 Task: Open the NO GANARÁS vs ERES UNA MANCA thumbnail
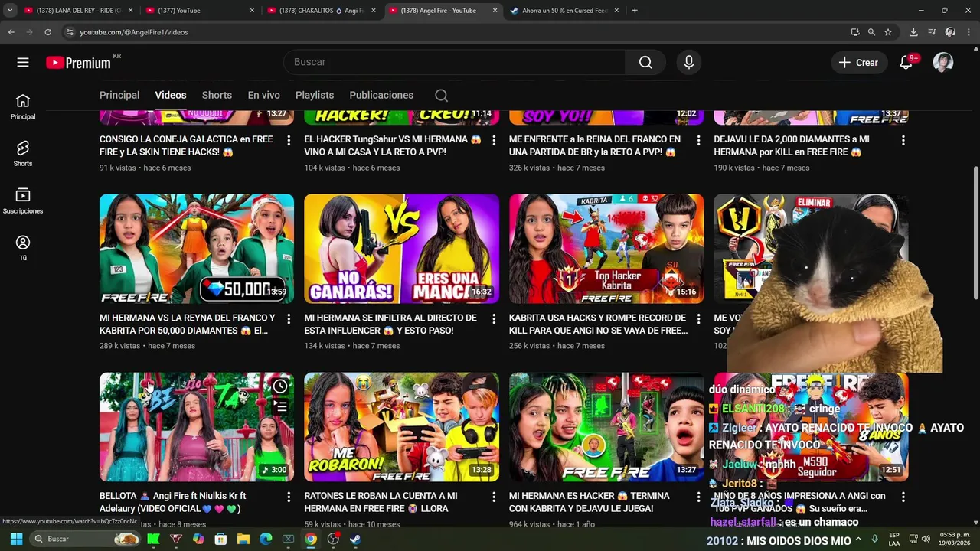click(401, 249)
